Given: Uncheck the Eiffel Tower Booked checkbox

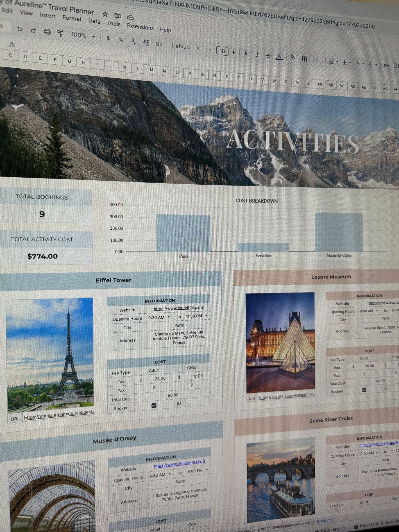Looking at the screenshot, I should (154, 405).
